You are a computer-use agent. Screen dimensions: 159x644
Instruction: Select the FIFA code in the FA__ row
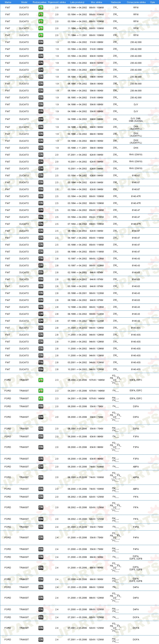[x=136, y=497]
